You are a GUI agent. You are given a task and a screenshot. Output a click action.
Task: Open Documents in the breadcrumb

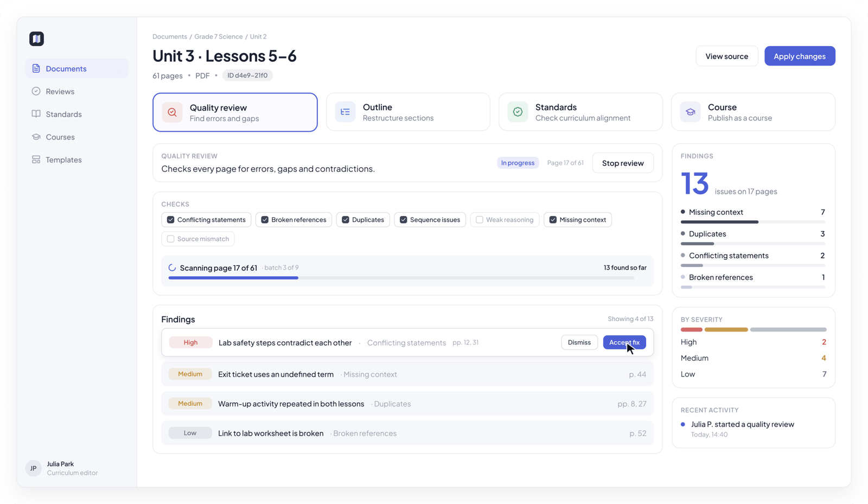click(170, 36)
